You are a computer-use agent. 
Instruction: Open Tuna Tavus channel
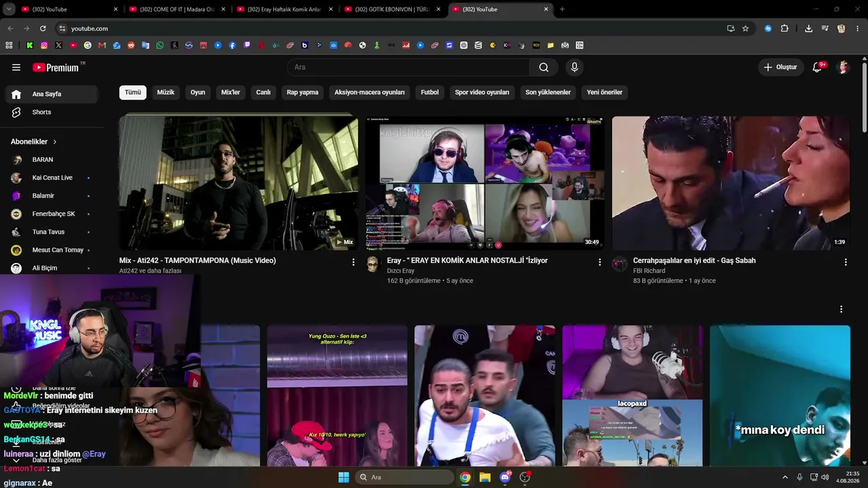pyautogui.click(x=52, y=232)
